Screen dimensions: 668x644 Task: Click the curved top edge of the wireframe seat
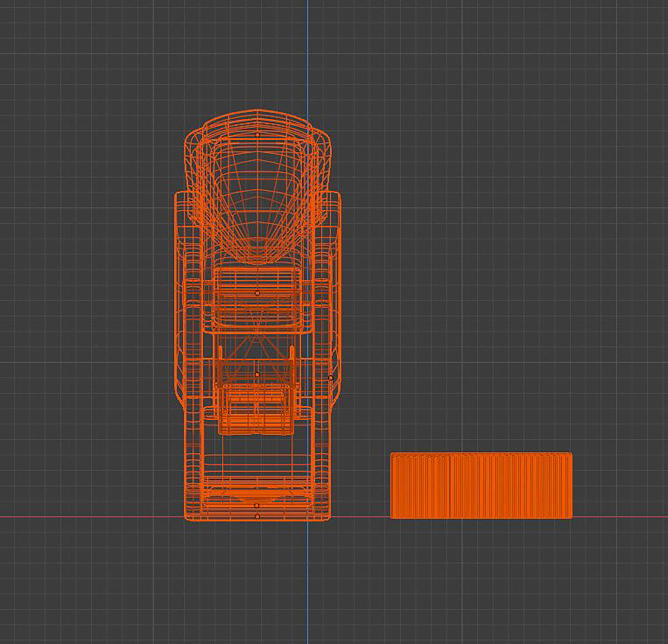pos(257,110)
